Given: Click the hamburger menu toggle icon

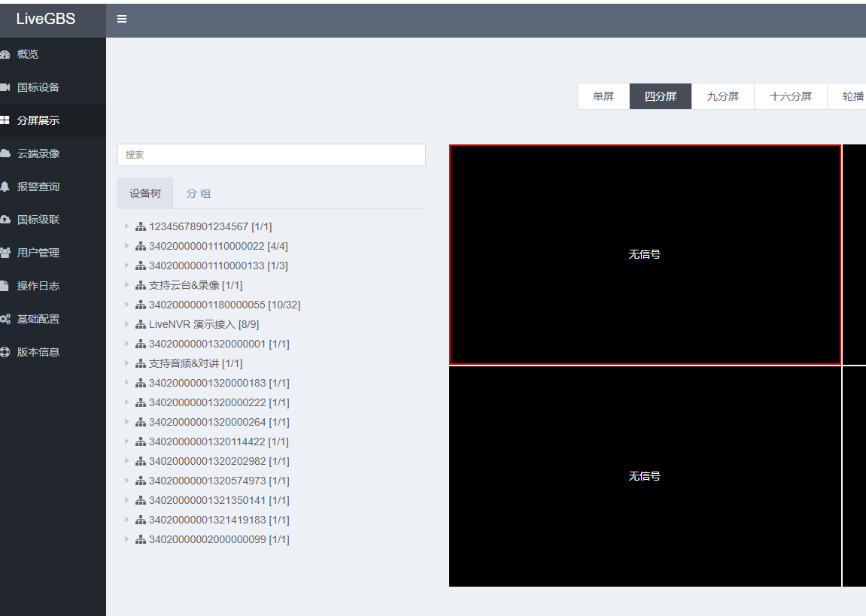Looking at the screenshot, I should point(122,20).
